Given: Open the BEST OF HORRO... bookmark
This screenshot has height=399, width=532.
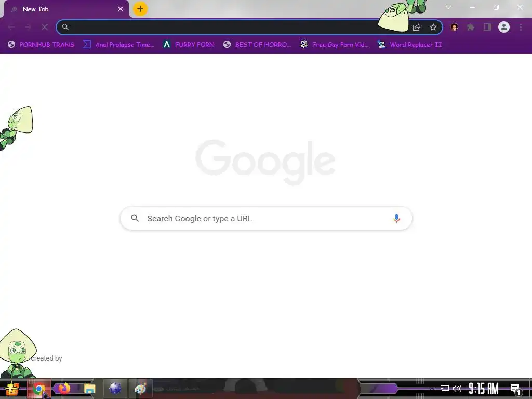Looking at the screenshot, I should (x=257, y=45).
